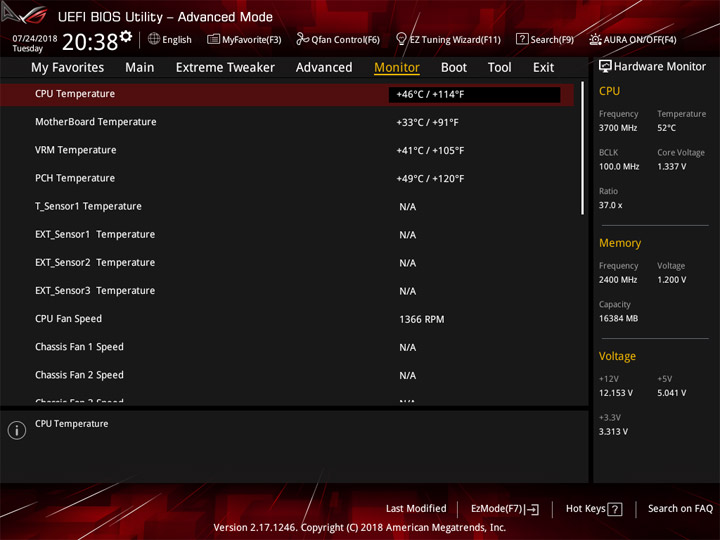This screenshot has width=720, height=540.
Task: Start EZ Tuning Wizard(F11)
Action: click(448, 39)
